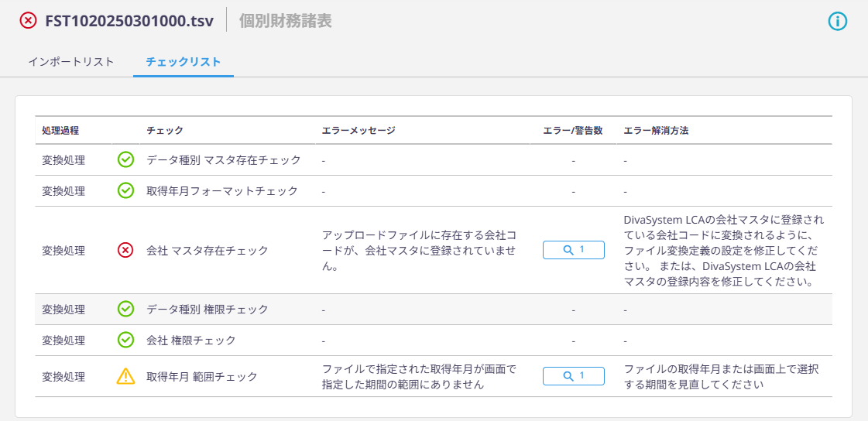Click the info icon at top right
The width and height of the screenshot is (868, 421).
click(838, 22)
